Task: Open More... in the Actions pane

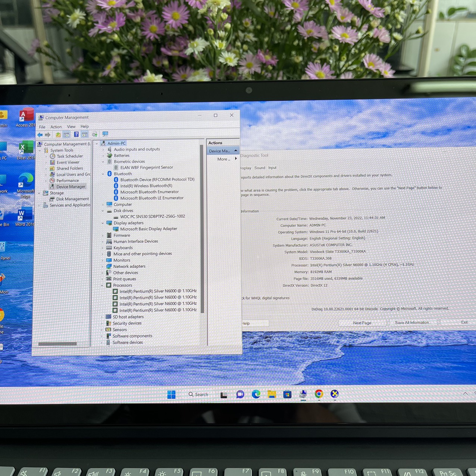Action: pos(224,159)
